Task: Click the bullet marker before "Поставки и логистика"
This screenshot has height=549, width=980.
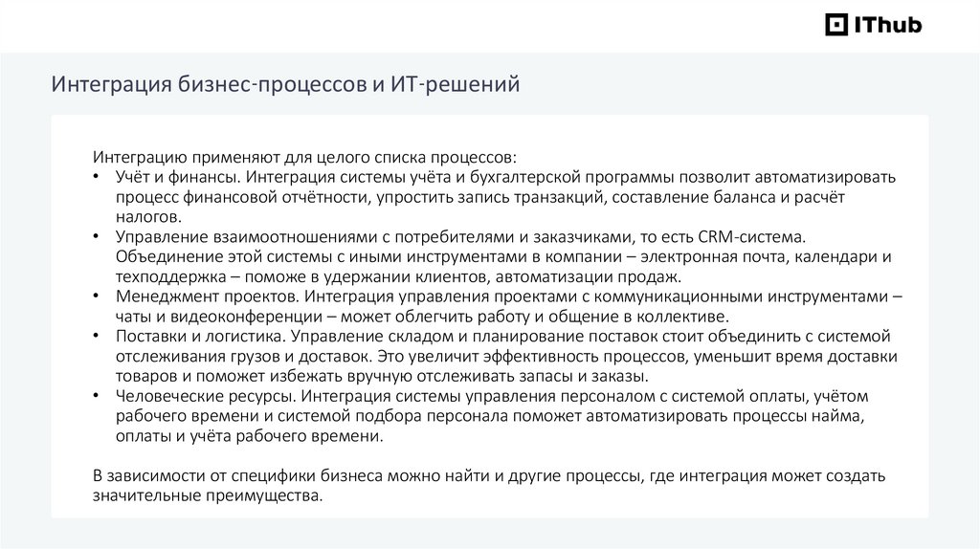Action: pyautogui.click(x=97, y=337)
